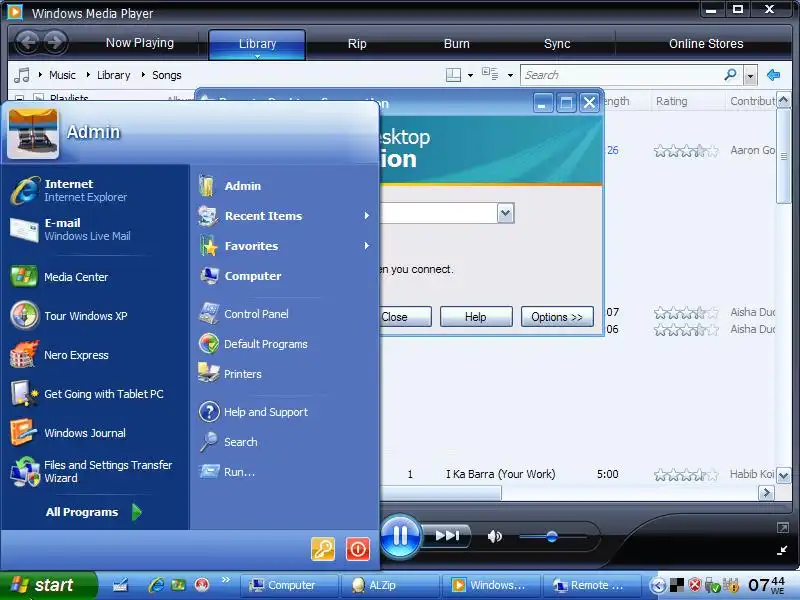Screen dimensions: 800x600
Task: Switch to the Now Playing tab
Action: (x=140, y=43)
